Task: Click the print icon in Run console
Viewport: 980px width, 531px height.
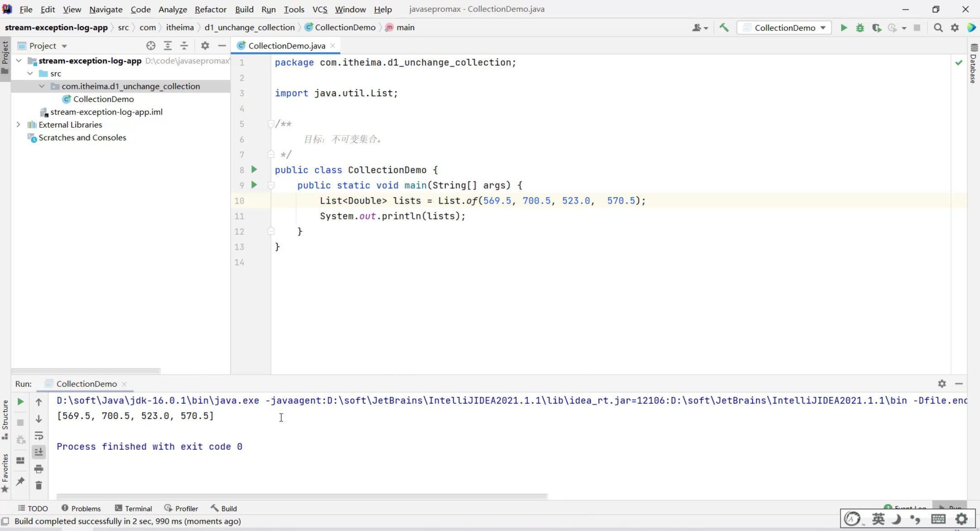Action: (x=39, y=468)
